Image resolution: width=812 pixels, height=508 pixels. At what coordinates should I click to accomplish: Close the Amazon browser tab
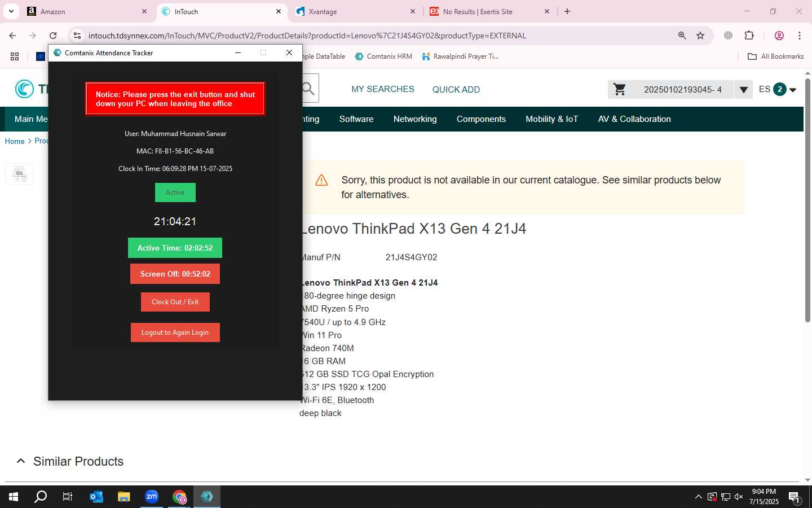click(x=144, y=11)
